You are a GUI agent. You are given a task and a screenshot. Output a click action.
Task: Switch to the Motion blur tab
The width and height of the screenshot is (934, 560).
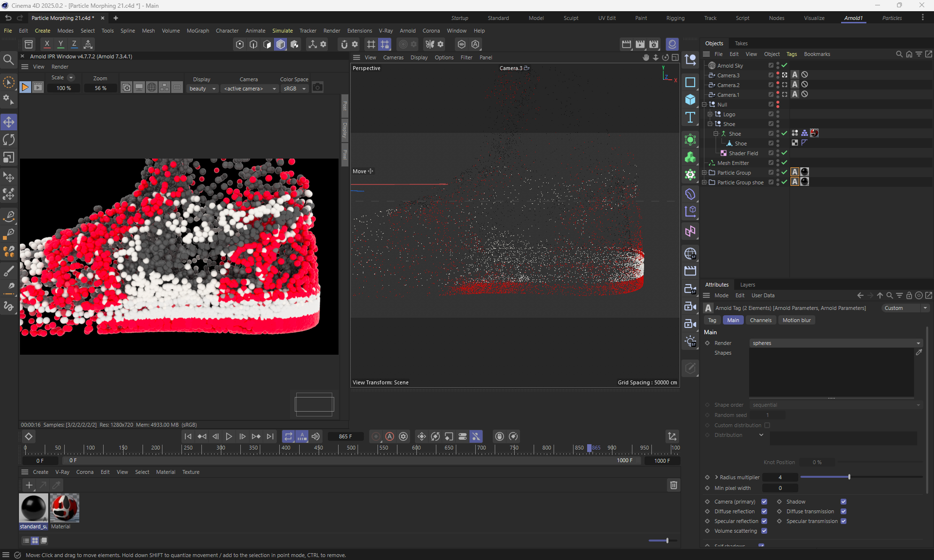796,320
